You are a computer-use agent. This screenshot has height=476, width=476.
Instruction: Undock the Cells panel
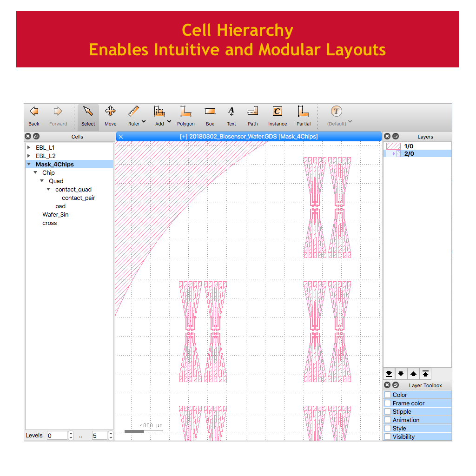[x=36, y=136]
